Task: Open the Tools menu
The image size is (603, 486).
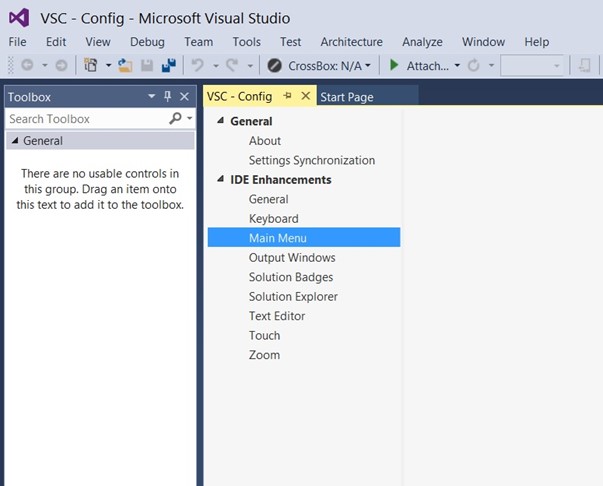Action: pos(247,42)
